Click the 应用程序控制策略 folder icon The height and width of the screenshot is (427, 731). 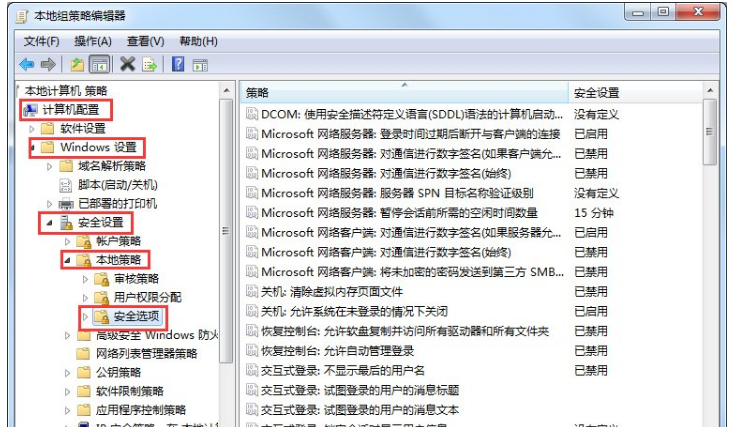click(x=83, y=410)
